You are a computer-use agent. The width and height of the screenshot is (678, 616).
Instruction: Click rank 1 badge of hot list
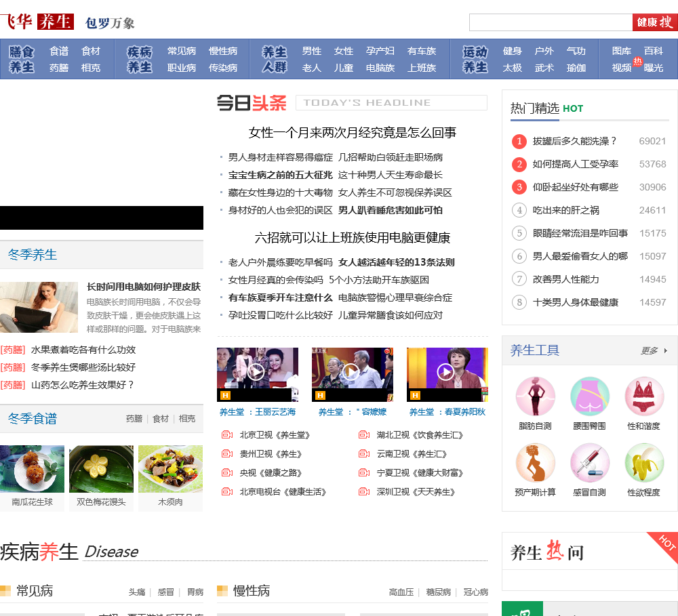click(519, 141)
